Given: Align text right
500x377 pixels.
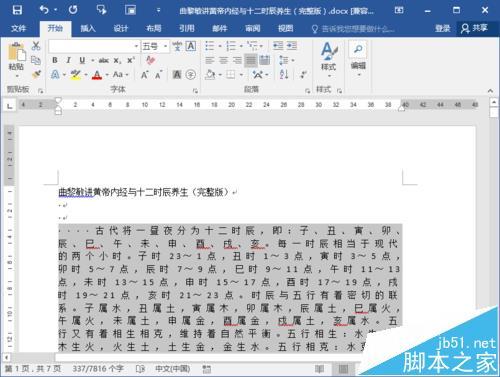Looking at the screenshot, I should pos(237,60).
